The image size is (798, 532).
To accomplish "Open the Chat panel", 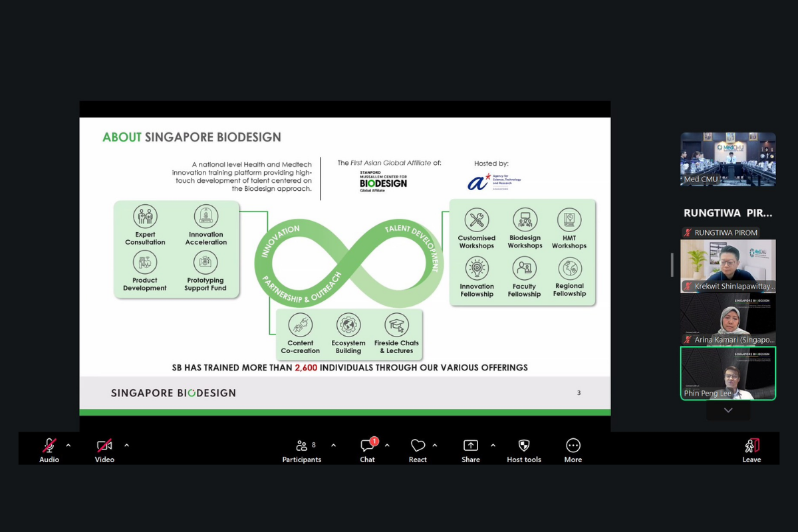I will (368, 450).
